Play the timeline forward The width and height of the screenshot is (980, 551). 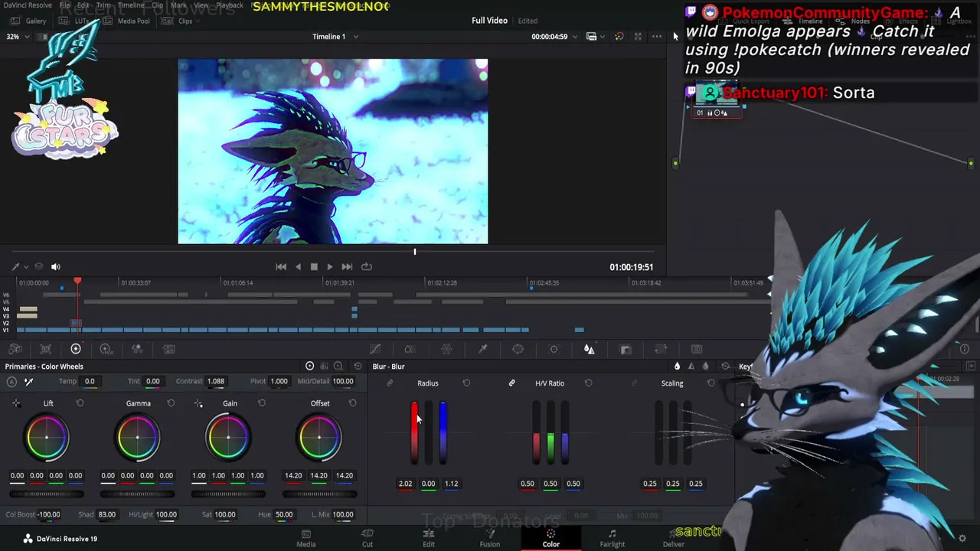pos(330,266)
